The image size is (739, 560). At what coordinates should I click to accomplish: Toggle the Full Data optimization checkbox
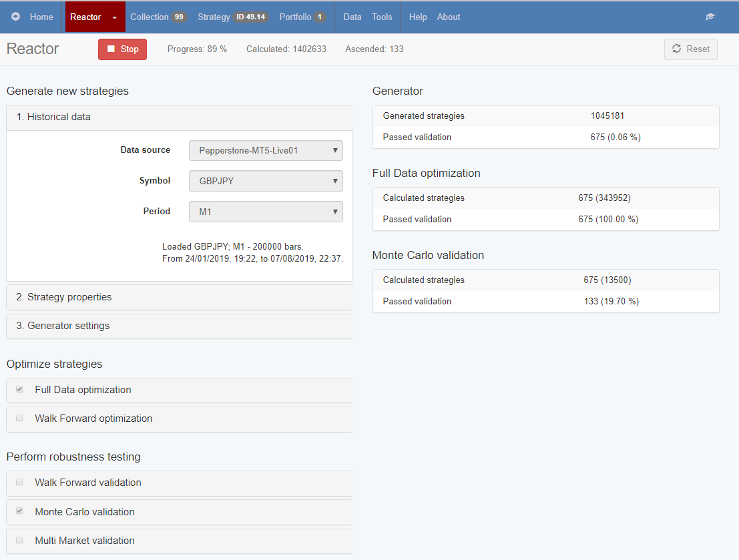19,389
